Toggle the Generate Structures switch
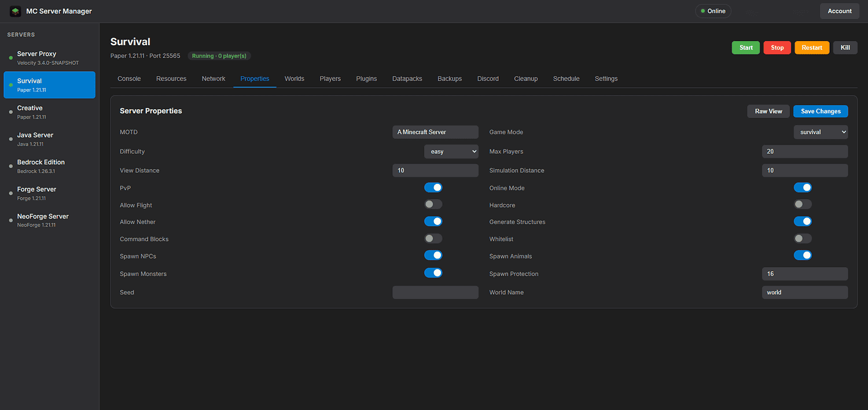 (x=803, y=221)
